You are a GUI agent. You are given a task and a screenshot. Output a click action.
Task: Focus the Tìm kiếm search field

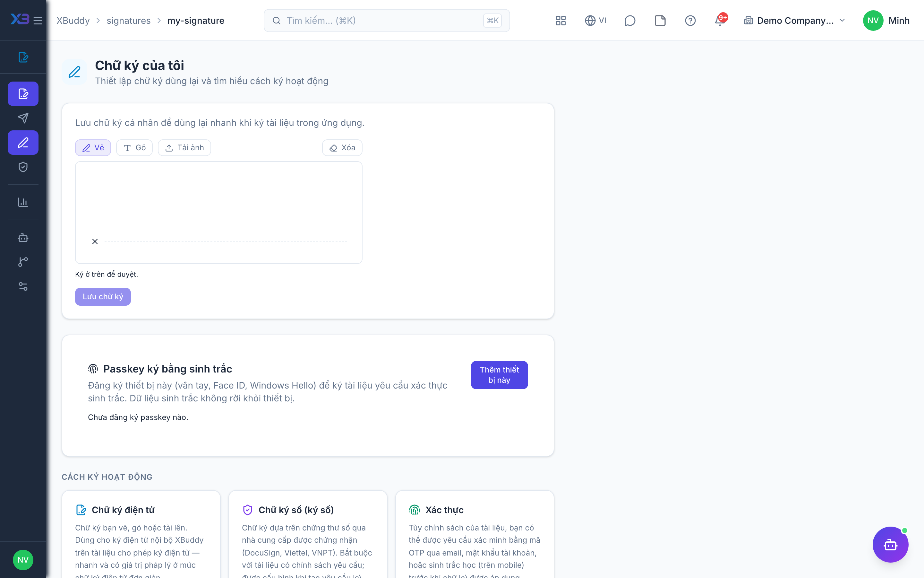click(x=386, y=20)
